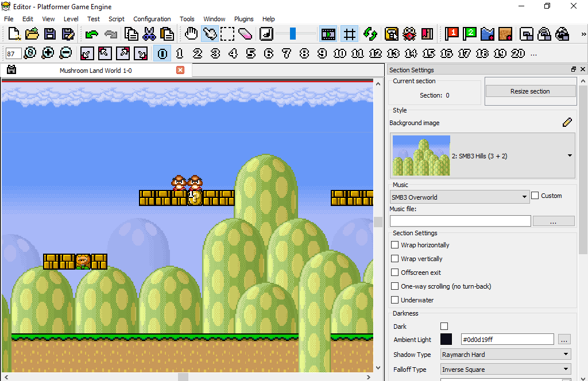Reload the level with green arrows

tap(370, 34)
